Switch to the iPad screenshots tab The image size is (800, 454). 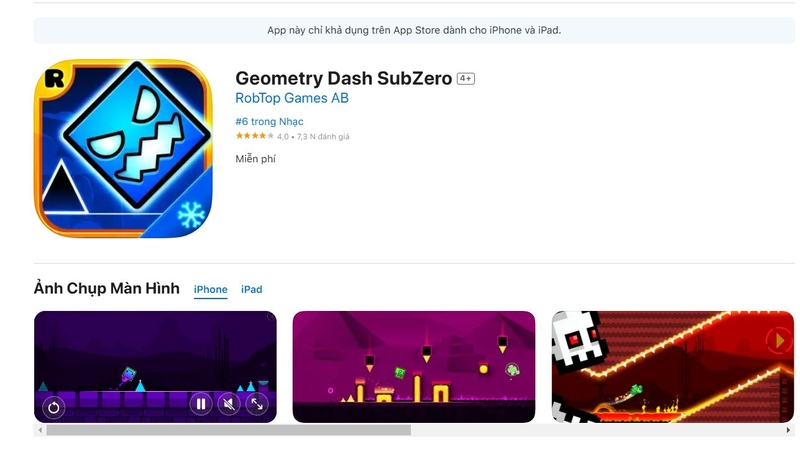[x=252, y=289]
